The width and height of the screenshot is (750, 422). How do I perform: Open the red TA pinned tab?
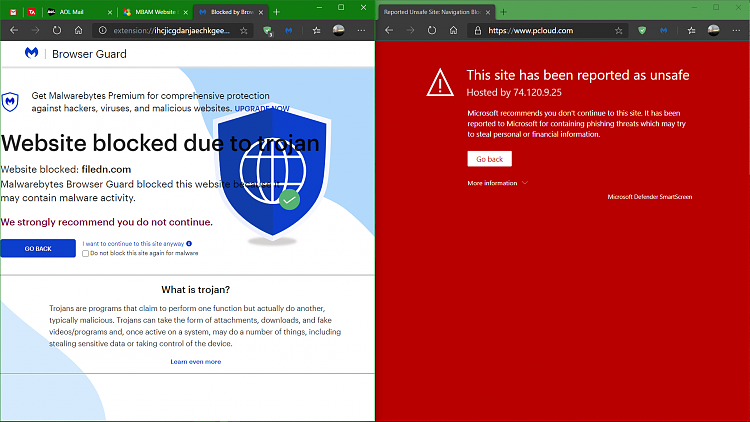pyautogui.click(x=32, y=12)
